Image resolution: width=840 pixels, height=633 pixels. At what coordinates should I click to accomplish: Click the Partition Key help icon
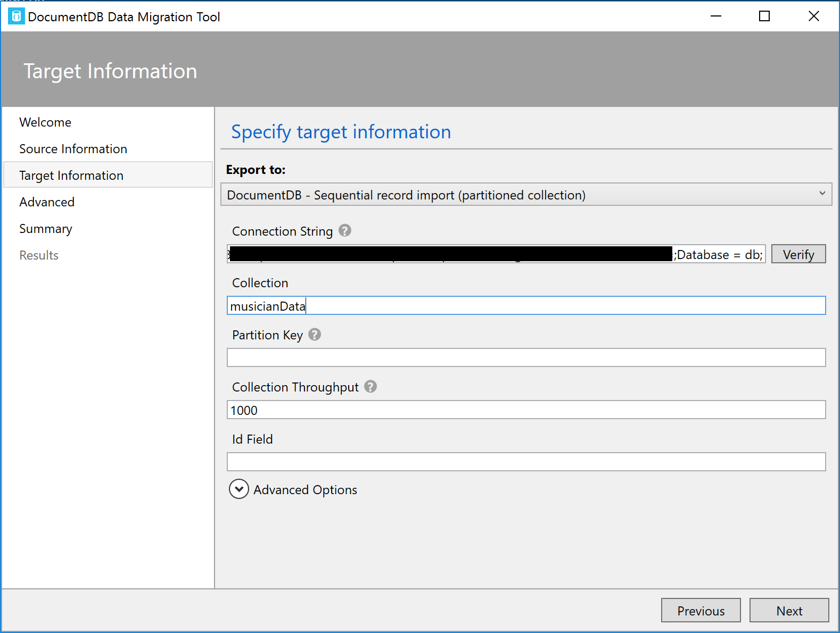point(315,335)
